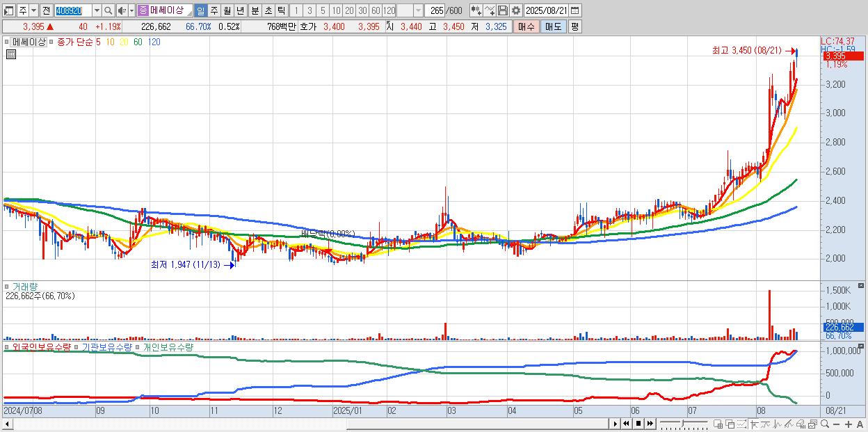Click the window layout icon at top-left
This screenshot has width=868, height=432.
click(8, 10)
